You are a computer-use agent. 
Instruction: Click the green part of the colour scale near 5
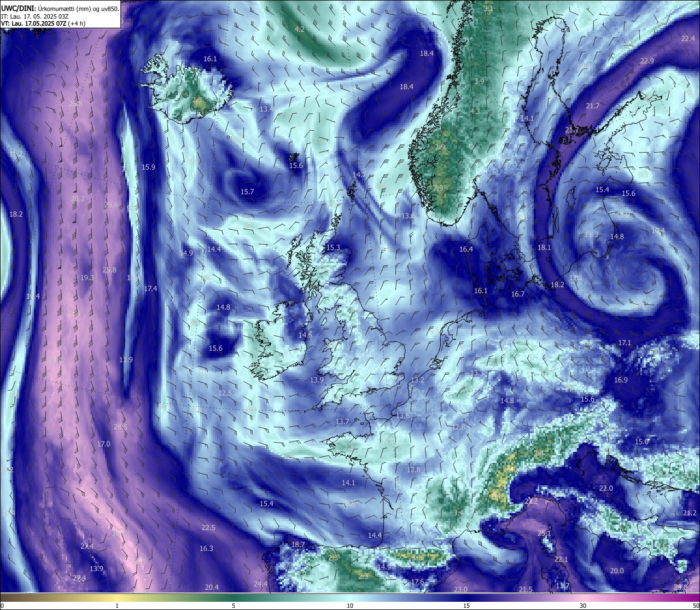pos(234,597)
